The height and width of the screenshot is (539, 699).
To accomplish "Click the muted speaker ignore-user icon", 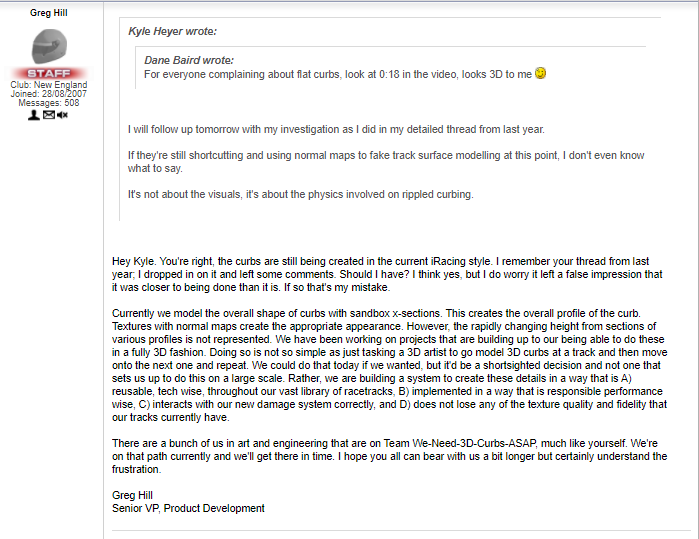I will click(x=62, y=115).
